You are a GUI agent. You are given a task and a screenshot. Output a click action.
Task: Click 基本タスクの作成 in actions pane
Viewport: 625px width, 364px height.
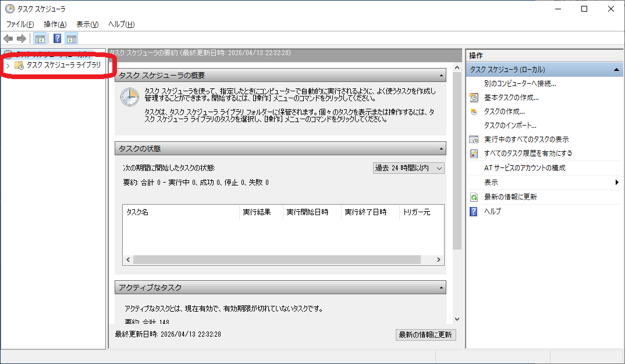(511, 98)
